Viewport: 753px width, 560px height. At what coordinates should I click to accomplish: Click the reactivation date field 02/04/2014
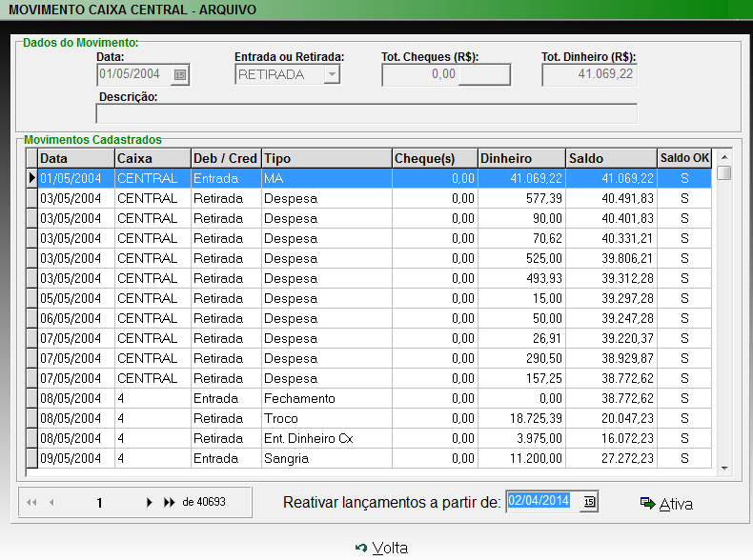543,502
